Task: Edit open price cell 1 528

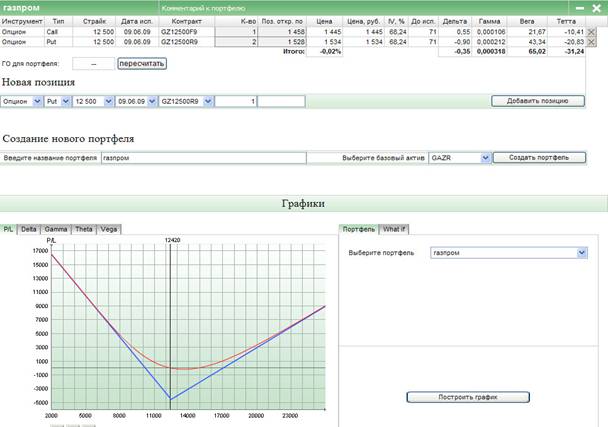Action: pyautogui.click(x=282, y=42)
